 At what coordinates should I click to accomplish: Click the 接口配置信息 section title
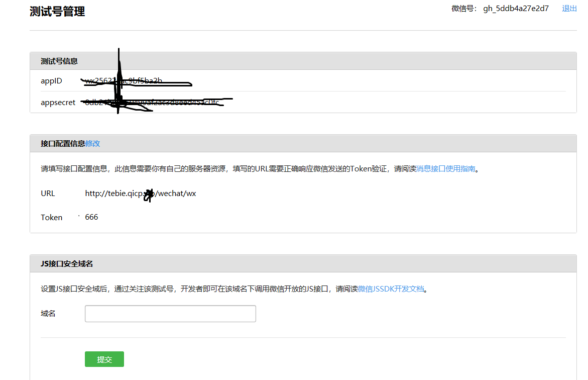pos(63,143)
